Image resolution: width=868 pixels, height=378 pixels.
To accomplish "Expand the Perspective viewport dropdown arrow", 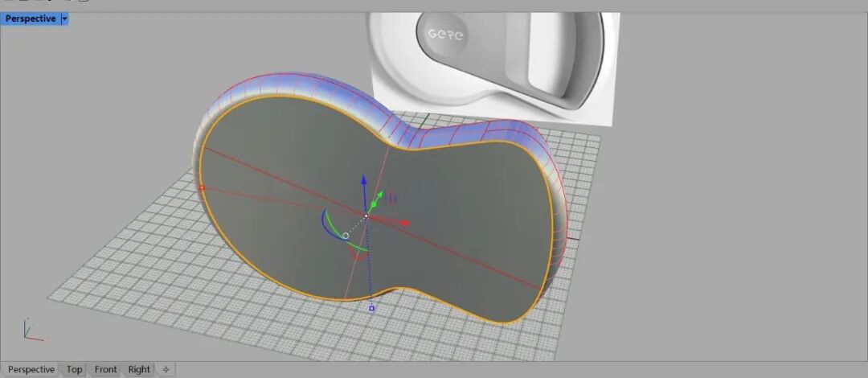I will (65, 18).
